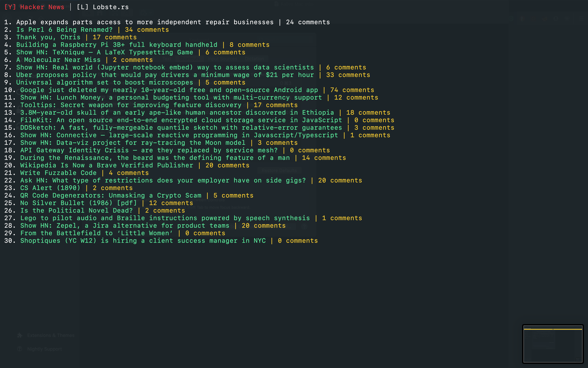View 74 comments on Google deleted app story
Viewport: 588px width, 368px height.
[352, 90]
